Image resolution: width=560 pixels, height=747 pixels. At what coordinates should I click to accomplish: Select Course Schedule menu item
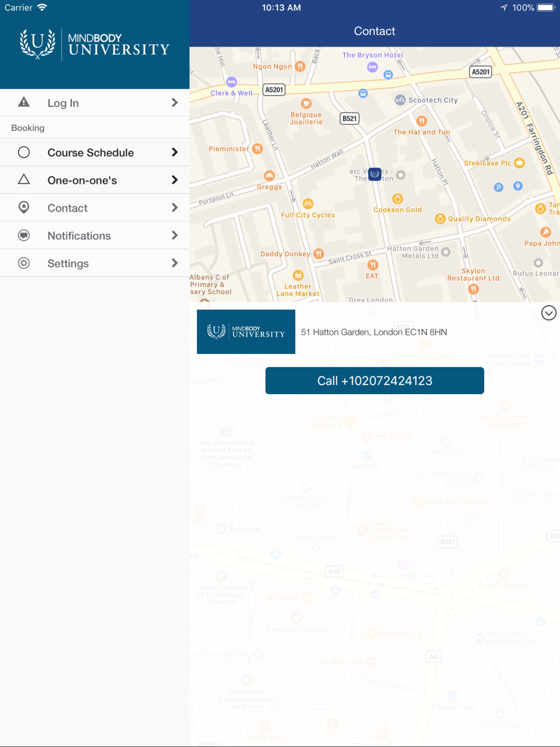coord(95,152)
